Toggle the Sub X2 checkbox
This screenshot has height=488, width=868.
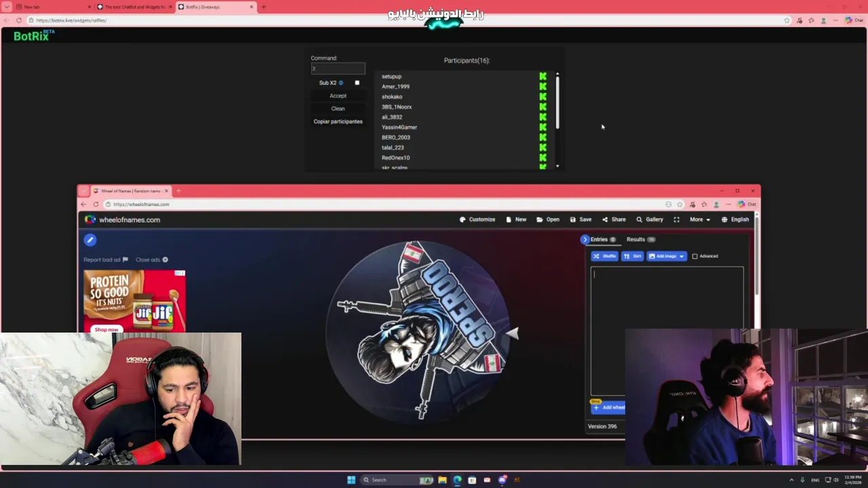pyautogui.click(x=357, y=83)
